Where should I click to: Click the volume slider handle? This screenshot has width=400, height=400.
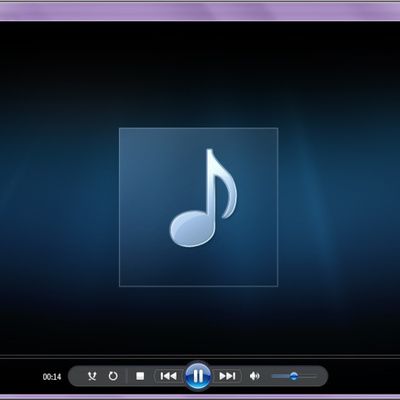(x=294, y=376)
